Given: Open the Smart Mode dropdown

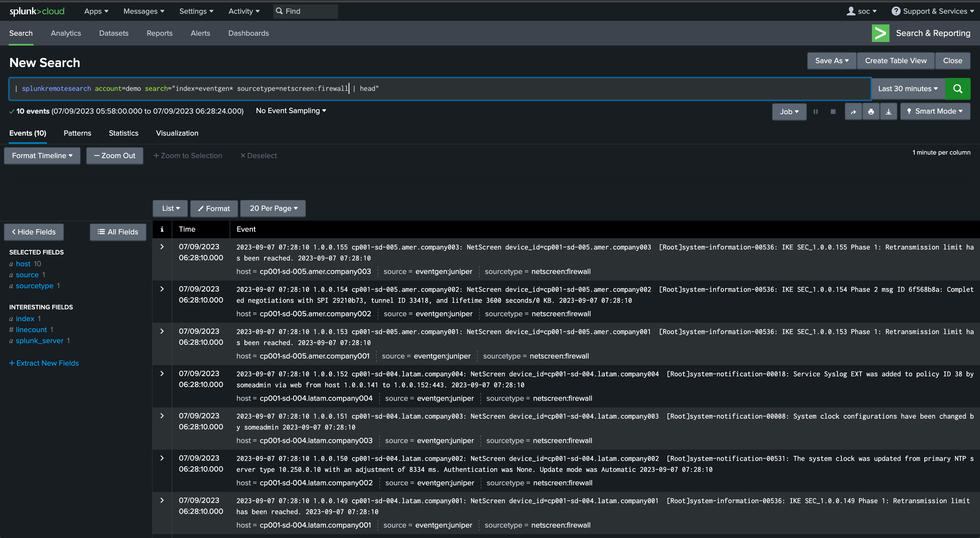Looking at the screenshot, I should pos(935,111).
